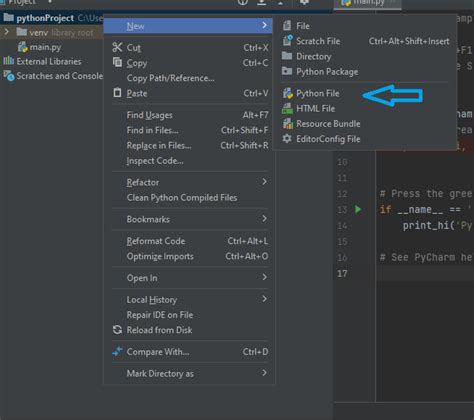Click the plain File icon in the submenu
This screenshot has height=420, width=474.
[x=287, y=25]
